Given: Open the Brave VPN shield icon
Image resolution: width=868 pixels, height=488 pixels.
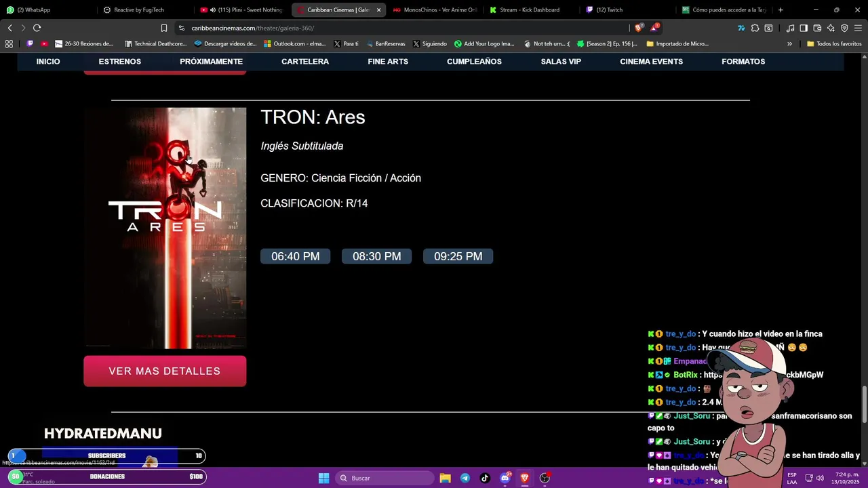Looking at the screenshot, I should point(844,28).
